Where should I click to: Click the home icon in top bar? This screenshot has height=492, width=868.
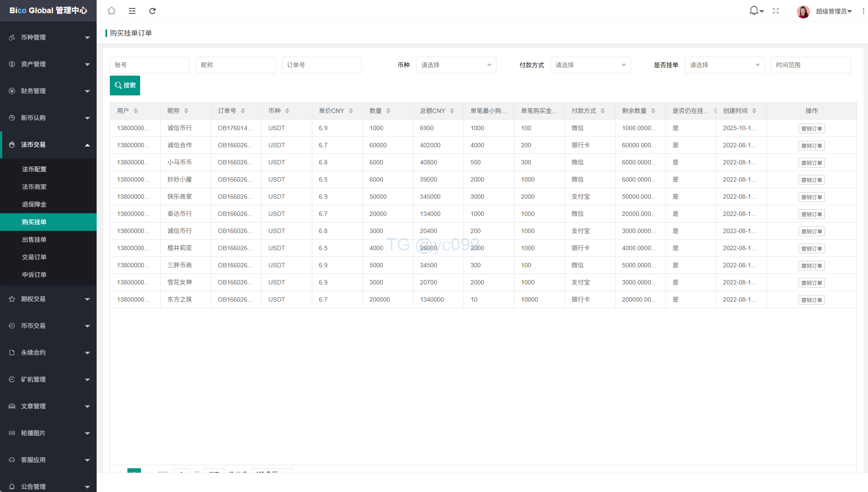pos(112,11)
